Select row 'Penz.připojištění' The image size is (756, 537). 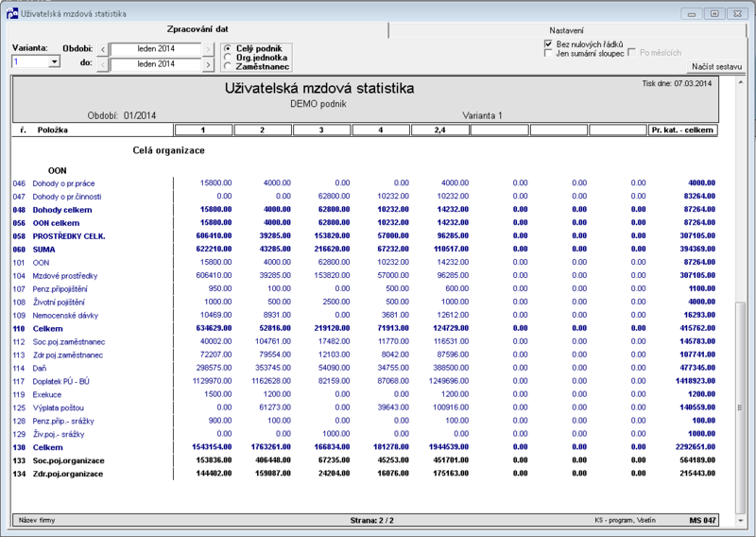pos(364,289)
